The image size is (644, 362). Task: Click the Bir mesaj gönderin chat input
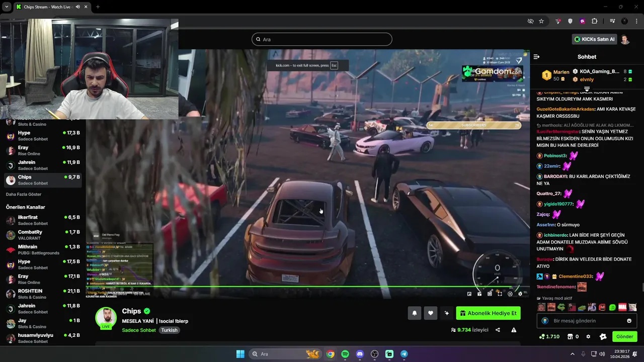click(x=587, y=321)
